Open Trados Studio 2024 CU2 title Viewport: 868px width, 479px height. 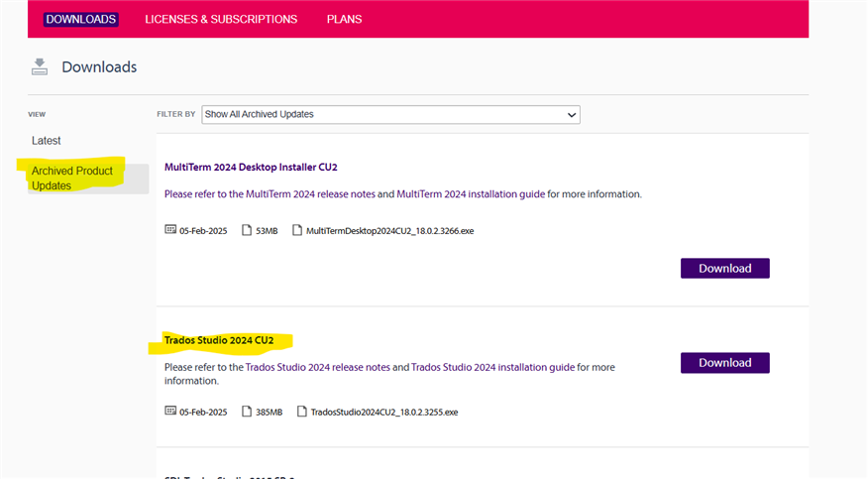click(x=219, y=340)
